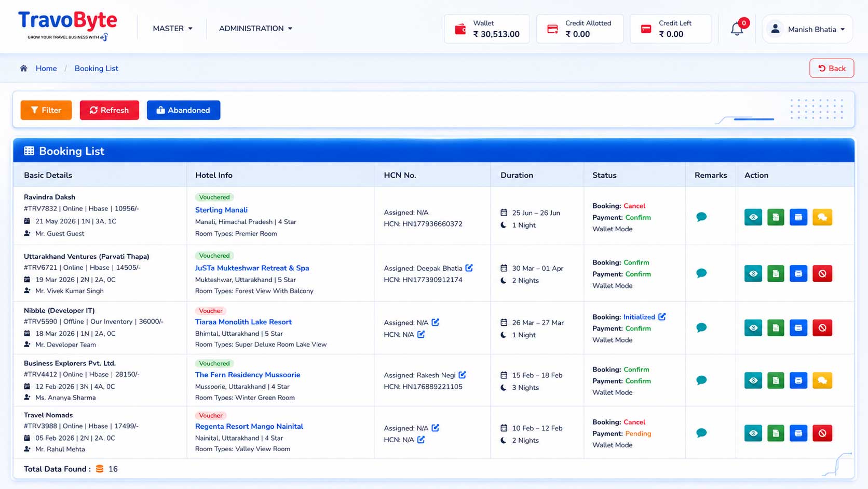Open remarks bubble for Nibble booking
This screenshot has height=489, width=868.
[701, 327]
